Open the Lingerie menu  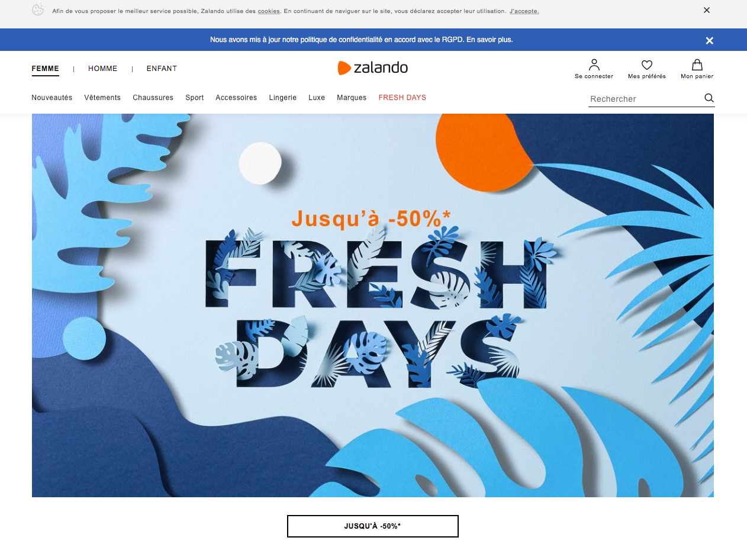282,98
